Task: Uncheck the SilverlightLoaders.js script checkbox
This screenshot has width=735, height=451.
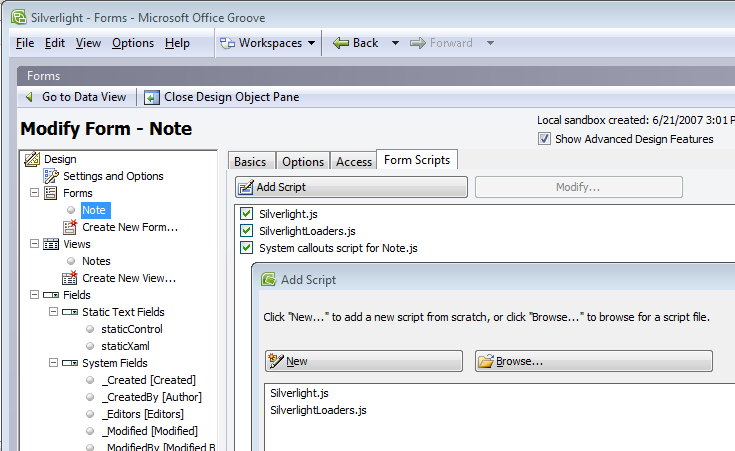Action: point(247,231)
